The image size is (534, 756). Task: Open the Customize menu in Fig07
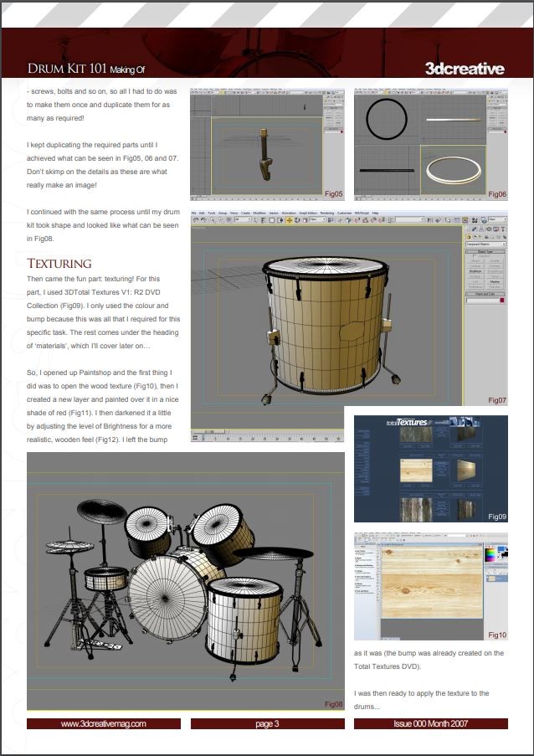coord(344,213)
